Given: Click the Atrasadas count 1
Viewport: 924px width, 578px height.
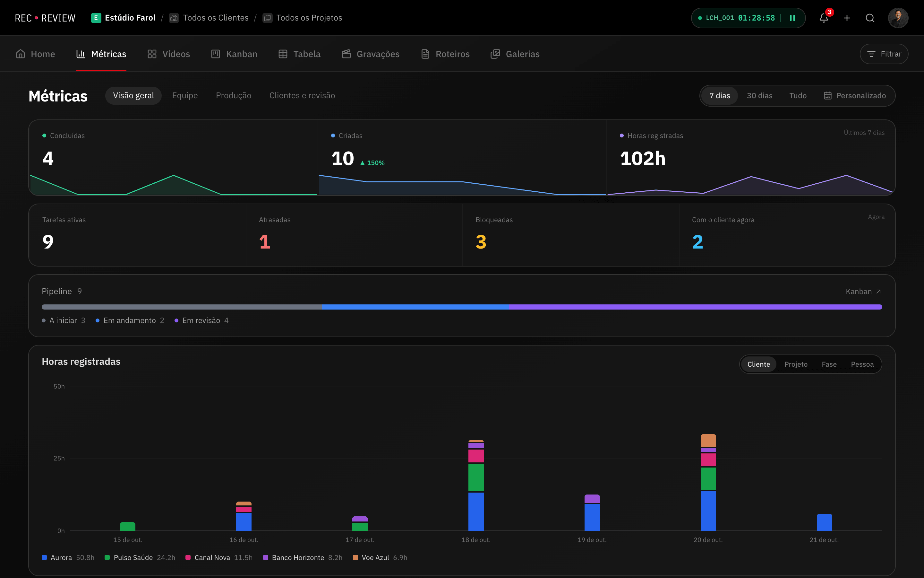Looking at the screenshot, I should (x=265, y=242).
